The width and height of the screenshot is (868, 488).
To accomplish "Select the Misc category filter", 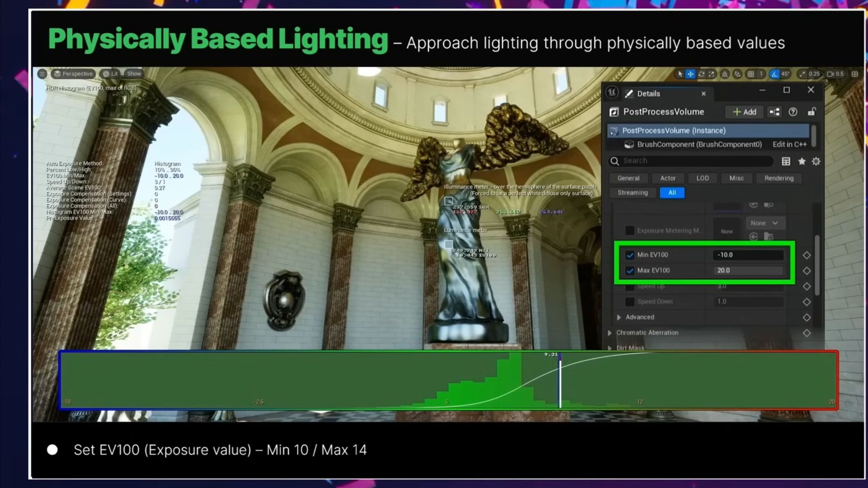I will tap(736, 178).
